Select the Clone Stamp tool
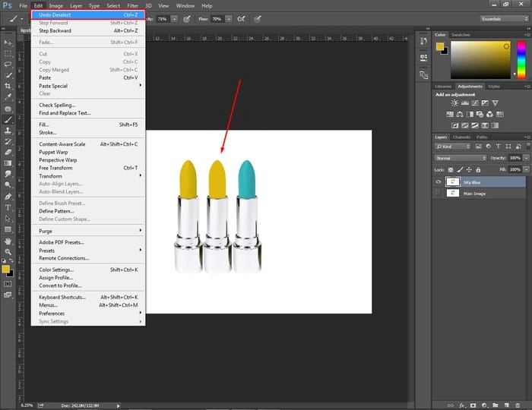The image size is (532, 410). coord(8,131)
